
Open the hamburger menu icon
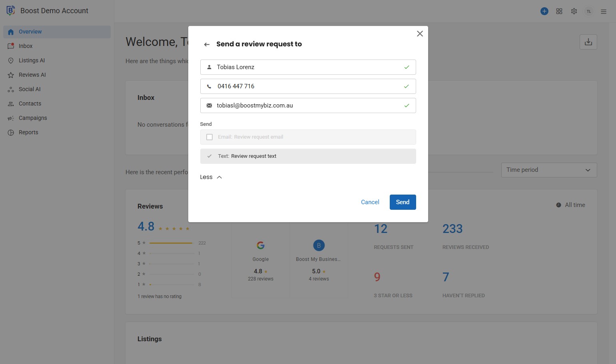tap(604, 12)
